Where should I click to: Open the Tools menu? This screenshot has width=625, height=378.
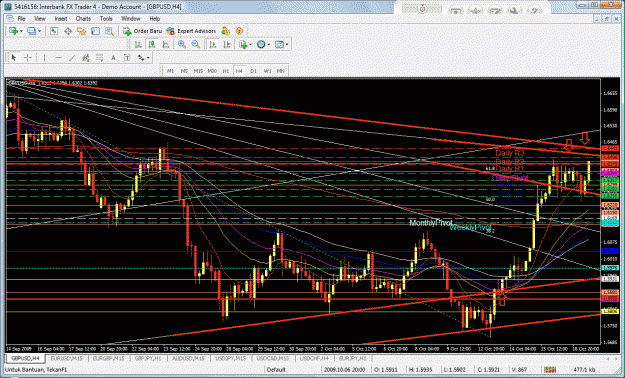click(106, 19)
